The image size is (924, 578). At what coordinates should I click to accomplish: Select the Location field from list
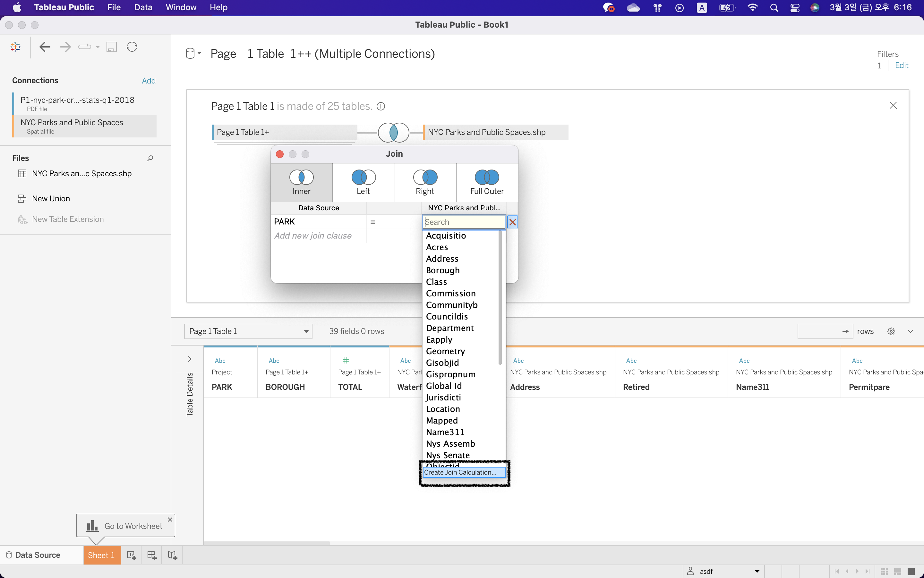click(443, 409)
